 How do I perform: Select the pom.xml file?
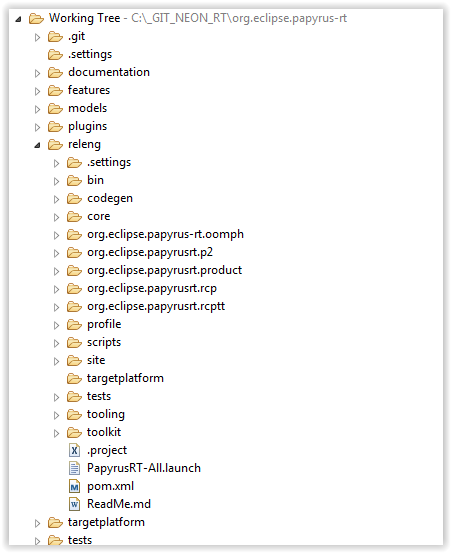tap(110, 486)
